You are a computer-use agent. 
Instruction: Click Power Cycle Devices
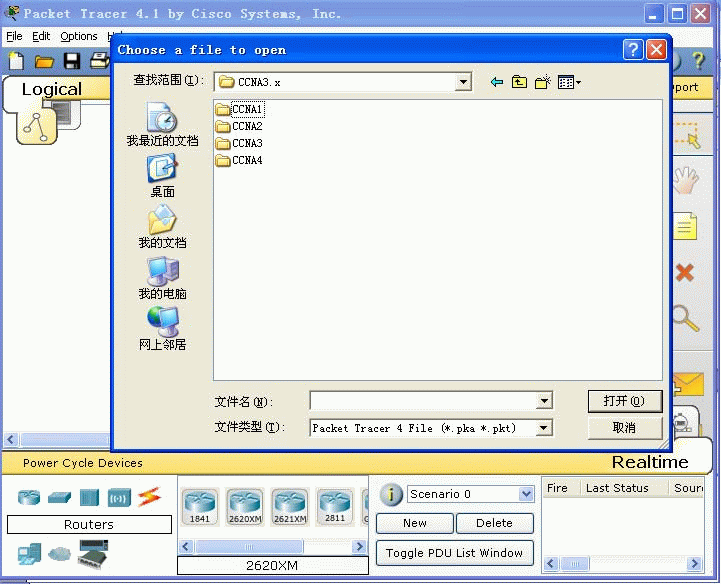[83, 463]
